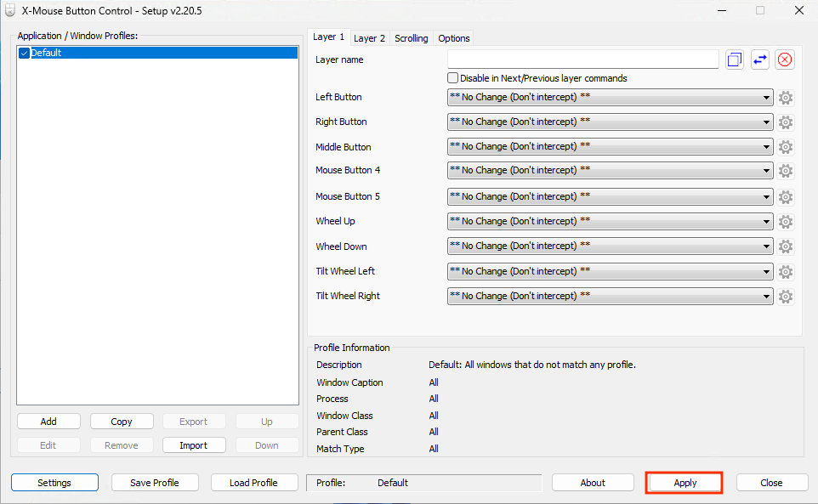Toggle Disable in Next/Previous layer commands

click(452, 78)
